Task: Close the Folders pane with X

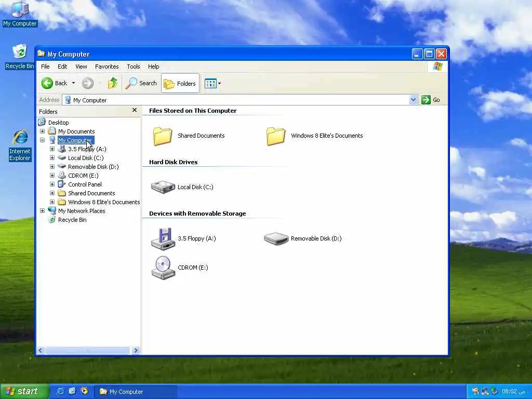Action: (x=135, y=110)
